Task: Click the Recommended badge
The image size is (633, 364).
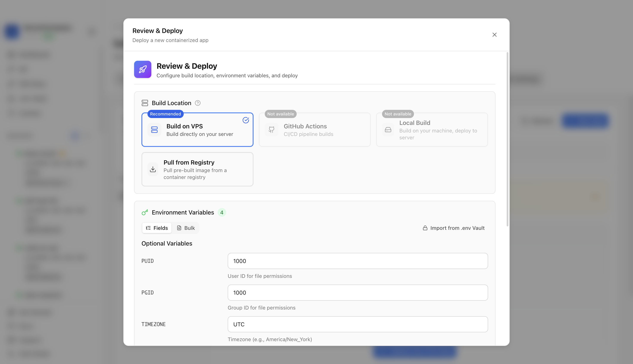Action: point(165,114)
